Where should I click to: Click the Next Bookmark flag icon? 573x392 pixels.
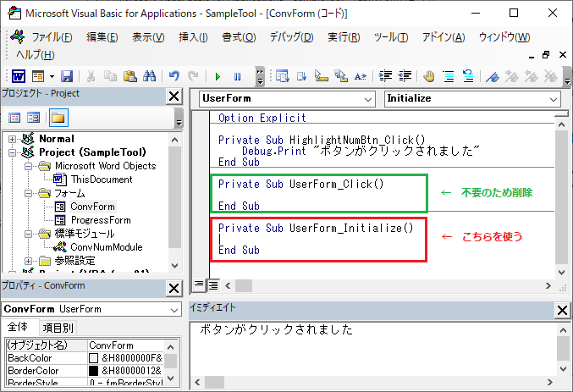coord(511,76)
